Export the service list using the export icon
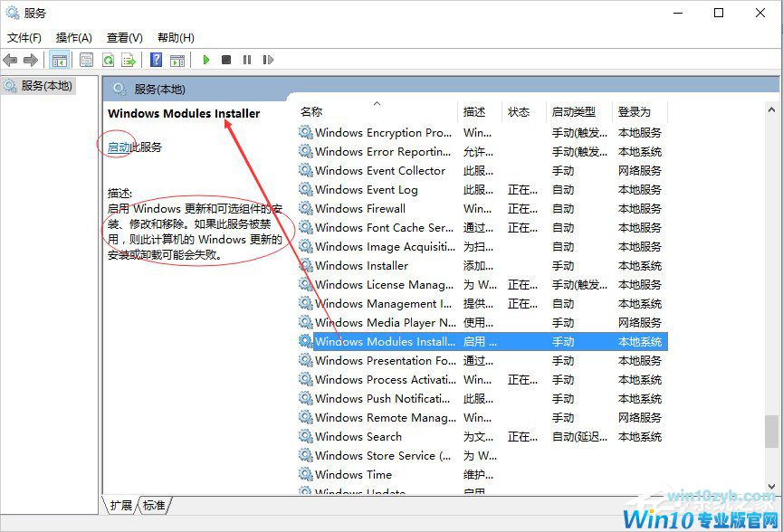This screenshot has height=532, width=783. point(129,60)
